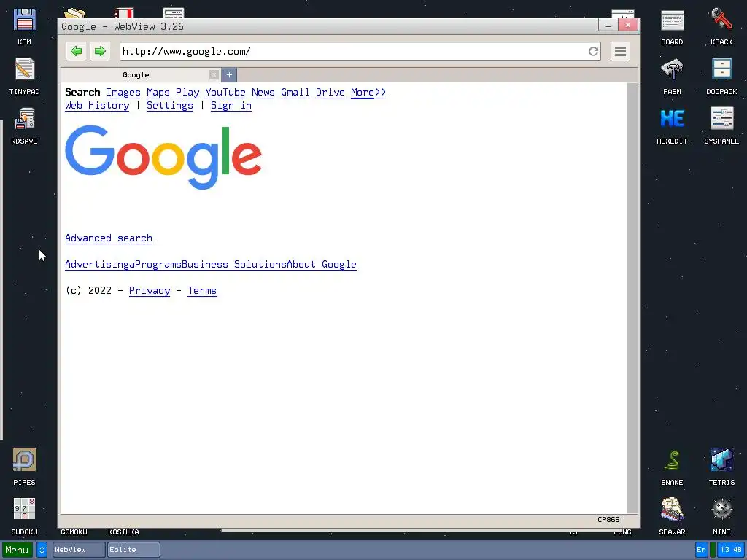Open the BOARD desktop icon
The width and height of the screenshot is (747, 560).
coord(672,26)
